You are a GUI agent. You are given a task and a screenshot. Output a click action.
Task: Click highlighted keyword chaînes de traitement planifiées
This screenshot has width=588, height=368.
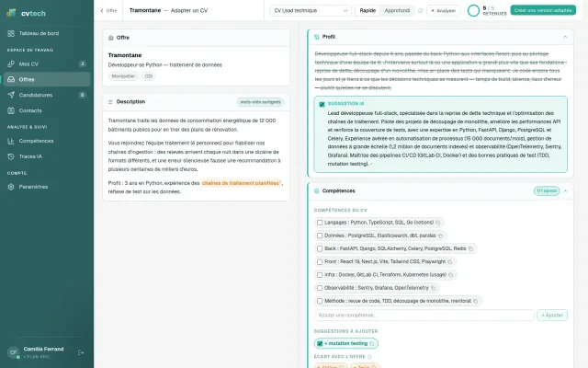pyautogui.click(x=242, y=183)
